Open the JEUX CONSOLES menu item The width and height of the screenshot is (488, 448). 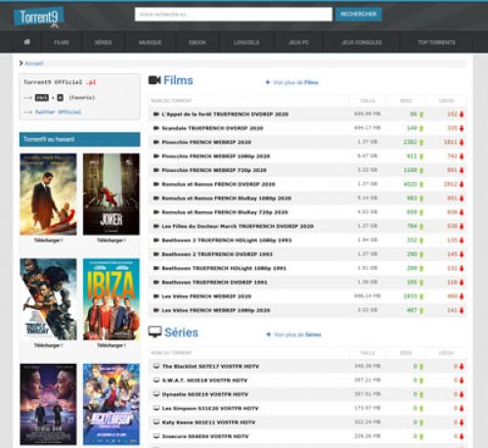pyautogui.click(x=362, y=42)
